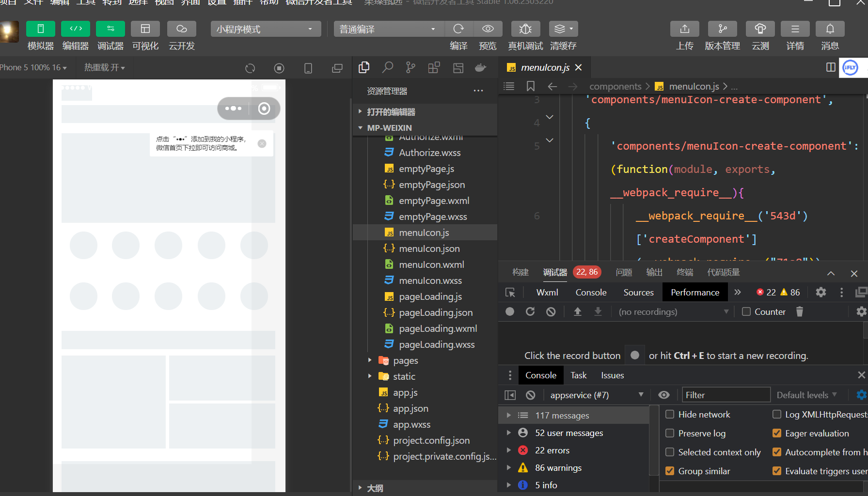The height and width of the screenshot is (496, 868).
Task: Switch to the Sources tab
Action: coord(638,292)
